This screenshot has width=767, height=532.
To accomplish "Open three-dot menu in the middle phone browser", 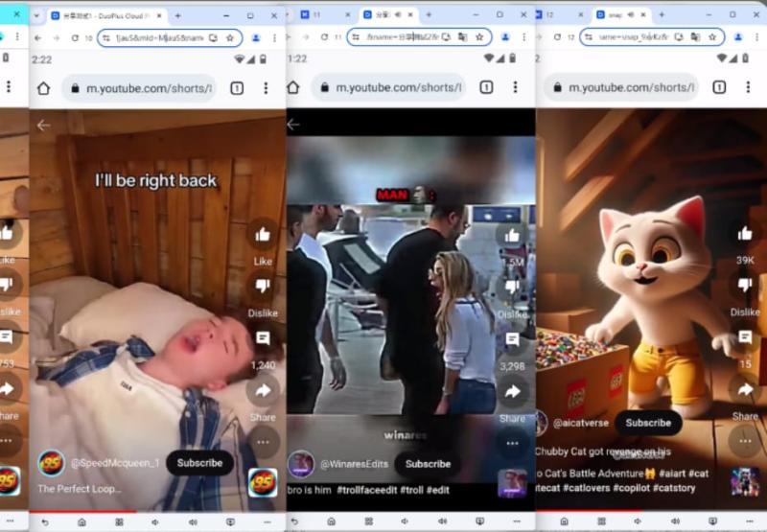I will tap(515, 87).
